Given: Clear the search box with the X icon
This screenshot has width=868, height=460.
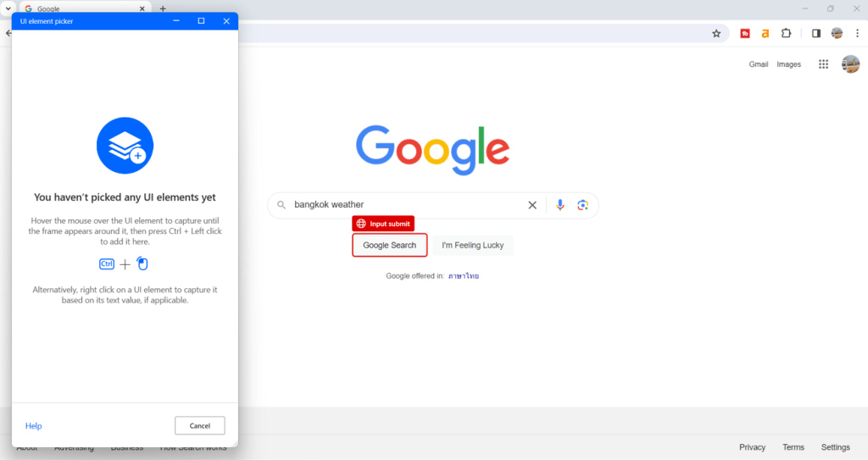Looking at the screenshot, I should point(532,205).
